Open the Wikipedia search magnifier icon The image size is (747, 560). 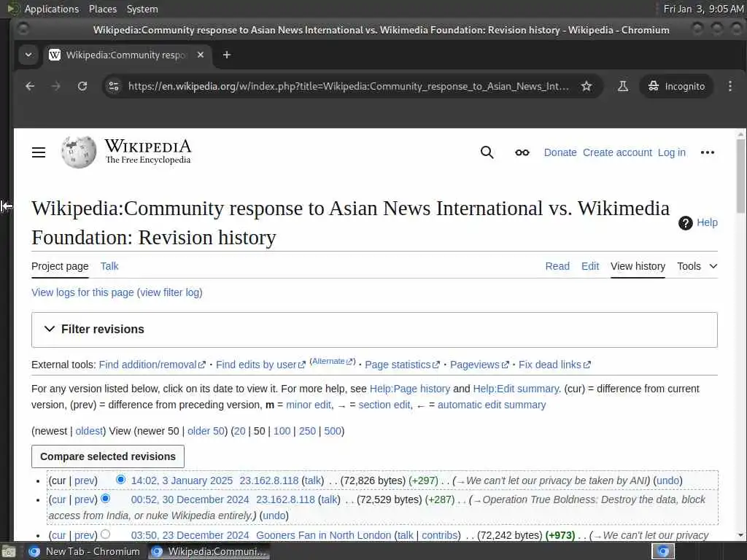pyautogui.click(x=487, y=152)
